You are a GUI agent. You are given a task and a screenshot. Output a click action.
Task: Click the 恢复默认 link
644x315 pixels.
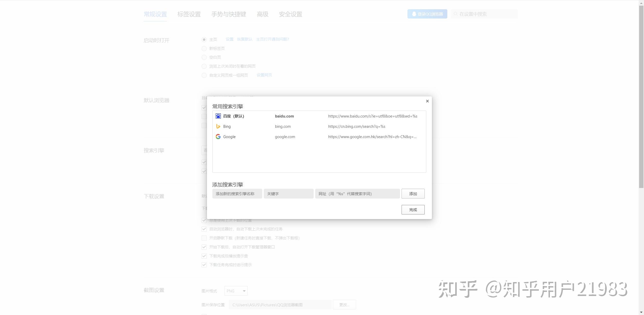pyautogui.click(x=244, y=39)
